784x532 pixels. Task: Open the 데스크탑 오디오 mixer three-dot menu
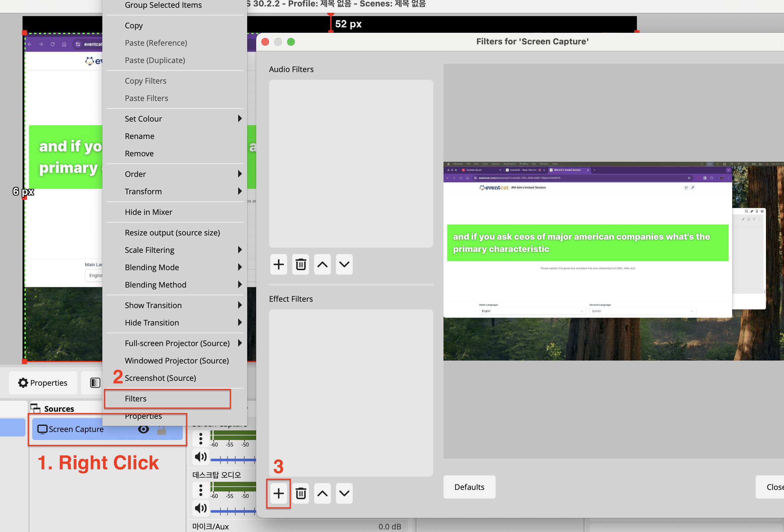tap(201, 490)
